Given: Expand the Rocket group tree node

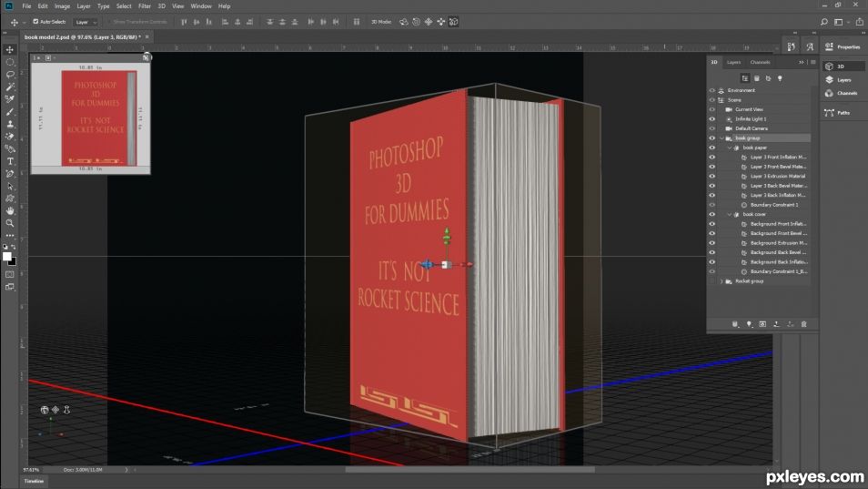Looking at the screenshot, I should pyautogui.click(x=722, y=281).
